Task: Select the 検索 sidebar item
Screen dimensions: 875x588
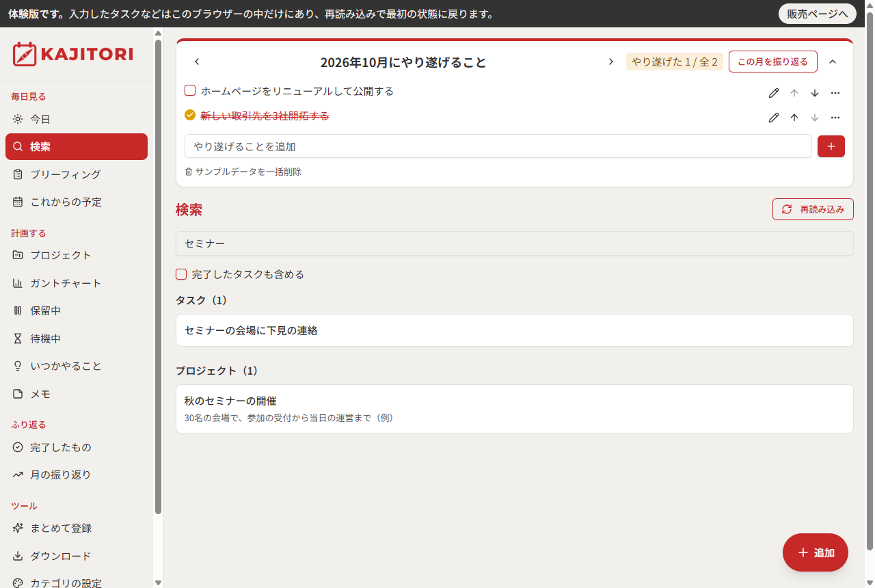Action: tap(77, 146)
